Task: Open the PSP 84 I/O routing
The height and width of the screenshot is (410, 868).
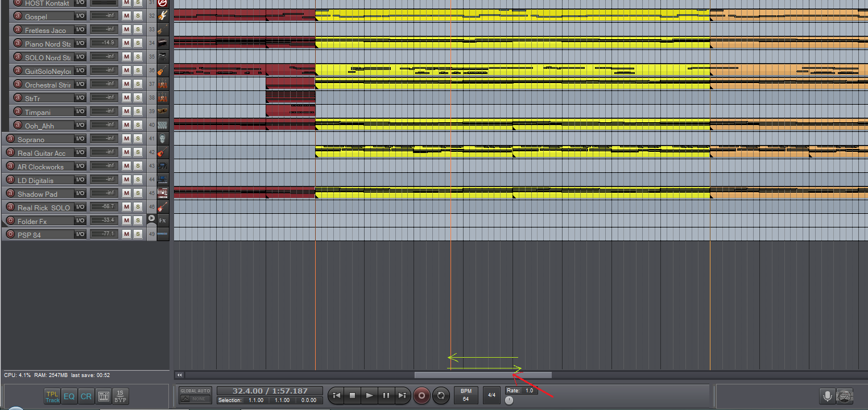Action: point(80,234)
